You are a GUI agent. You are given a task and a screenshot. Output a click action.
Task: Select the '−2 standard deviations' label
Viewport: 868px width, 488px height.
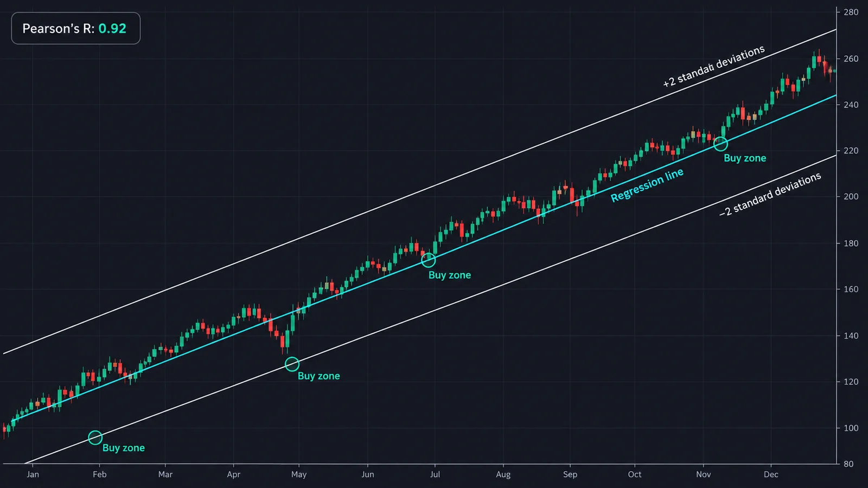tap(770, 195)
